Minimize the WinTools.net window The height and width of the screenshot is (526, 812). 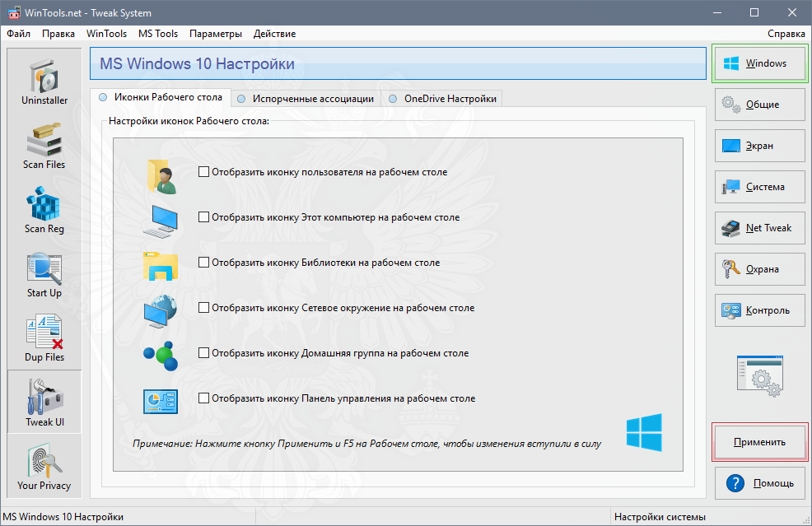pyautogui.click(x=717, y=12)
